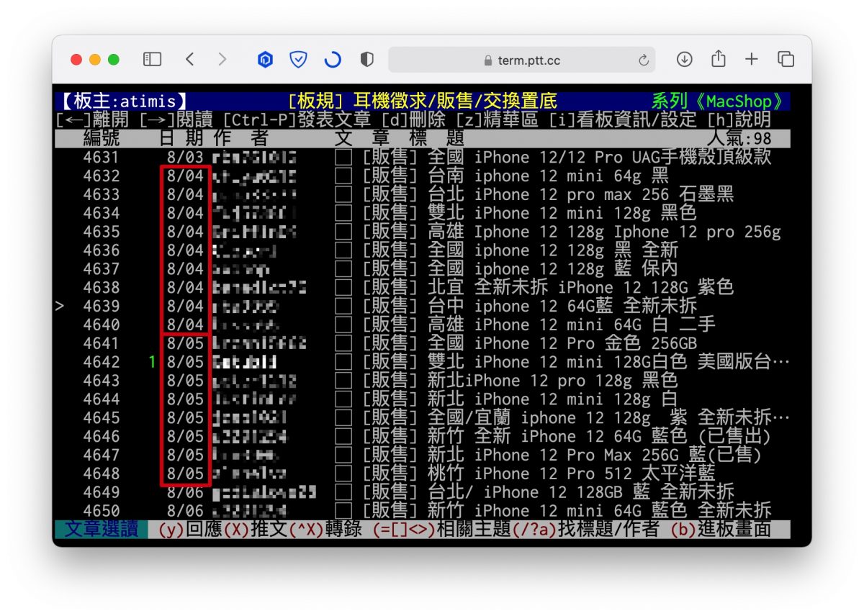This screenshot has width=864, height=616.
Task: Click the 8/06 date on post 4649
Action: click(186, 493)
